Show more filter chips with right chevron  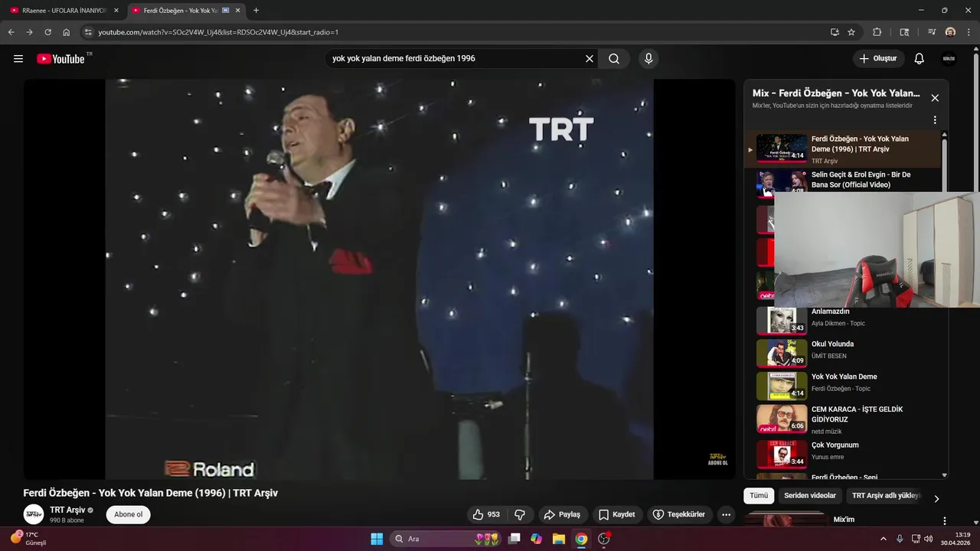point(936,498)
